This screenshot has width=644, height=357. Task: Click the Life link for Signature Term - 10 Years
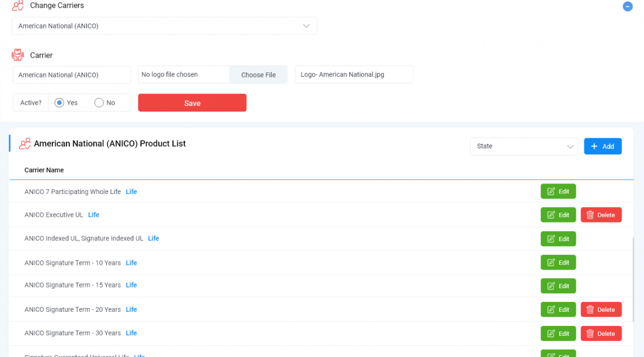[x=132, y=263]
